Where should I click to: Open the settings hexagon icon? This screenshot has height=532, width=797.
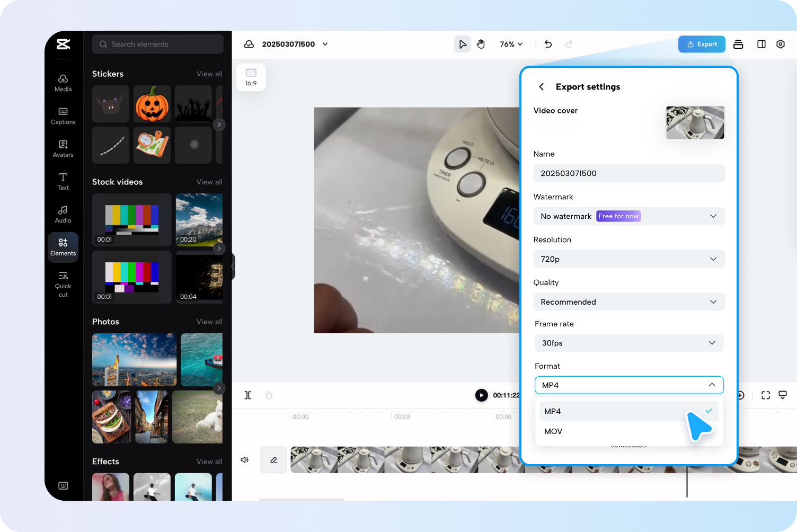[x=781, y=45]
